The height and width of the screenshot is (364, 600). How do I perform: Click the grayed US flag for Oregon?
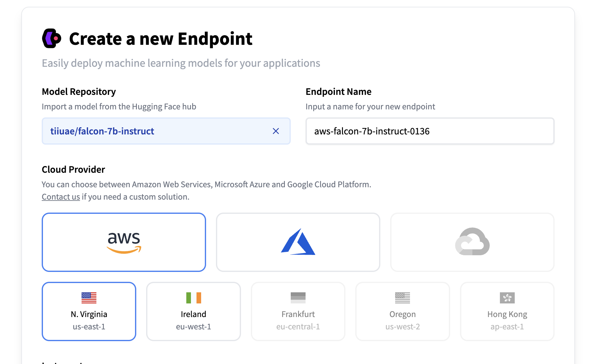(402, 298)
